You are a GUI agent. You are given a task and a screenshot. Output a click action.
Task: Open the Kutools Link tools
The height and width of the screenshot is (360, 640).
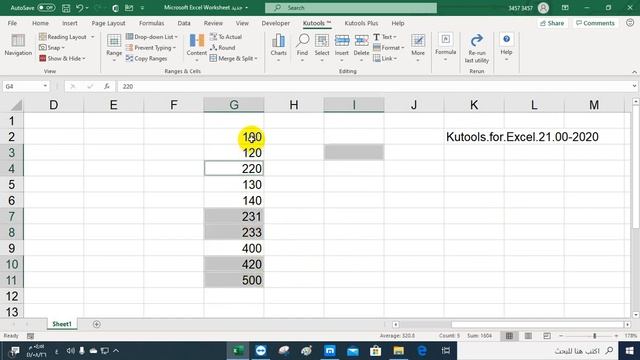pyautogui.click(x=385, y=58)
